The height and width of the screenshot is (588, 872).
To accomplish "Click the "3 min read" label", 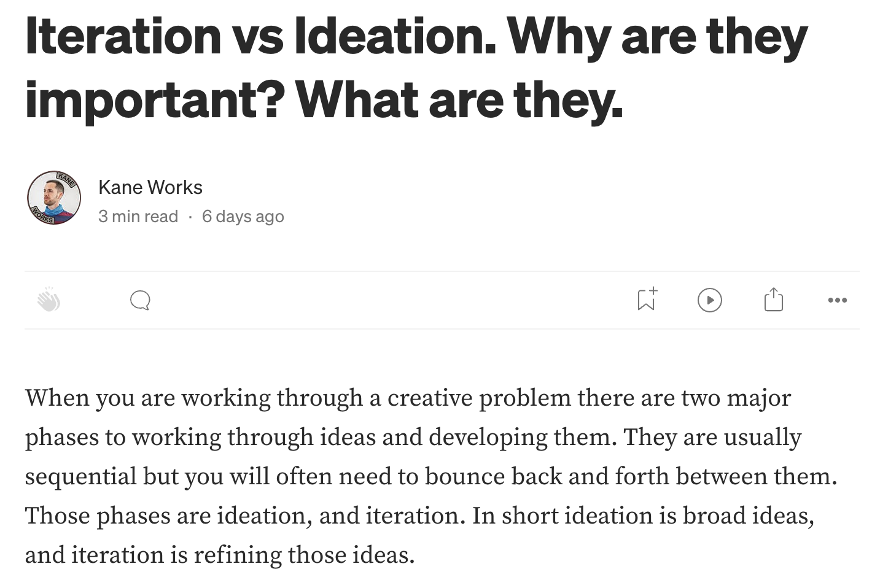I will 138,217.
